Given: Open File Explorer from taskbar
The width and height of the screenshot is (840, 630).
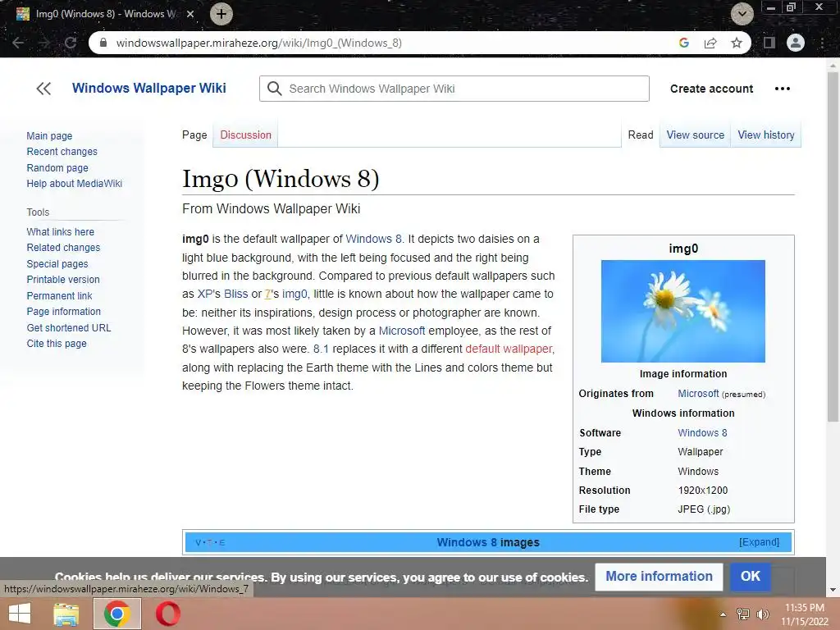Looking at the screenshot, I should (66, 614).
